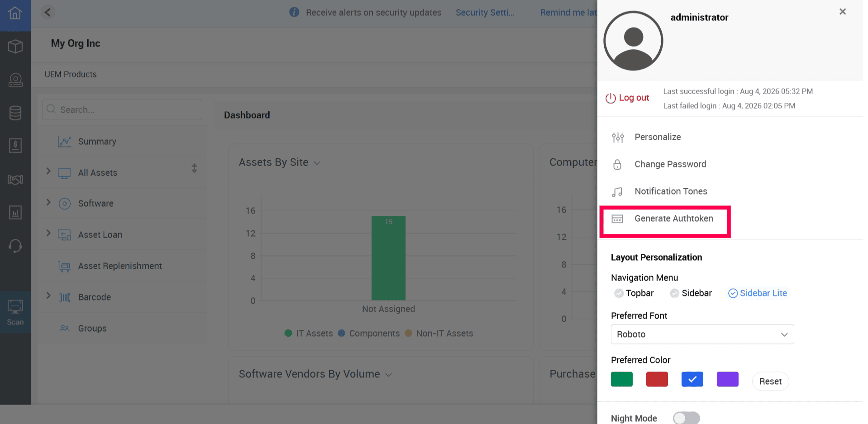Click the back arrow button at top
The height and width of the screenshot is (424, 868).
coord(48,12)
